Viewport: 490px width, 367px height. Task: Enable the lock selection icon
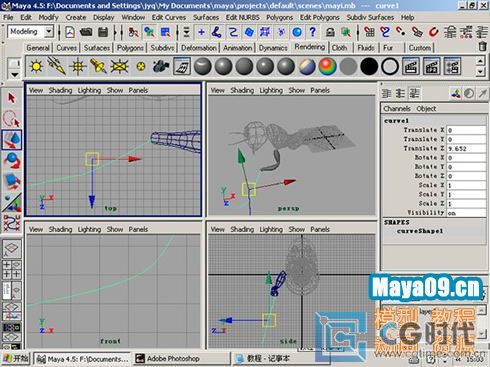click(x=330, y=32)
